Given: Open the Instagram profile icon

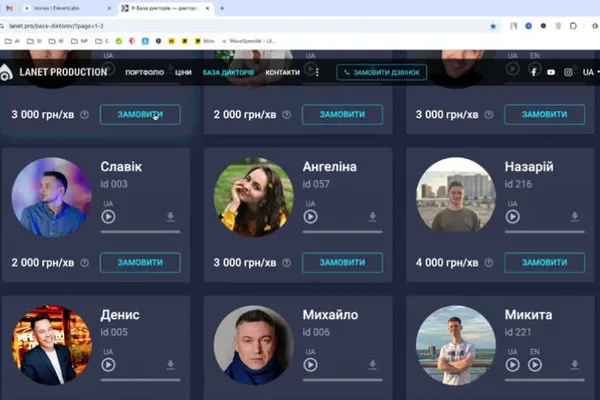Looking at the screenshot, I should pyautogui.click(x=568, y=72).
